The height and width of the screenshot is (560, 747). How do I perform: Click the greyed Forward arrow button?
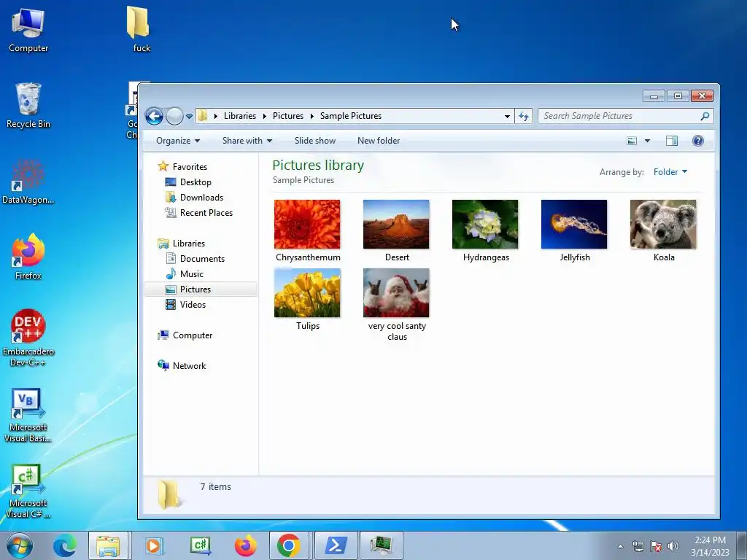point(174,116)
